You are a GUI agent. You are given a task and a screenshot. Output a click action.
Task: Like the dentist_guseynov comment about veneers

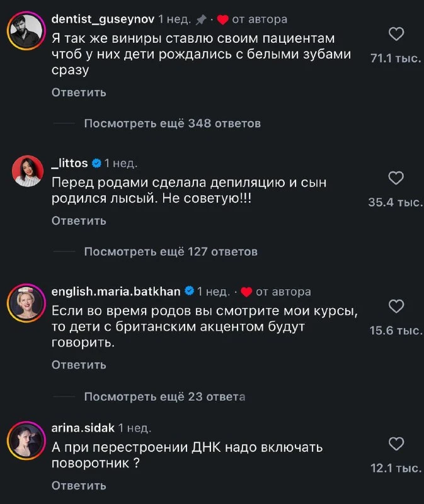[x=396, y=35]
